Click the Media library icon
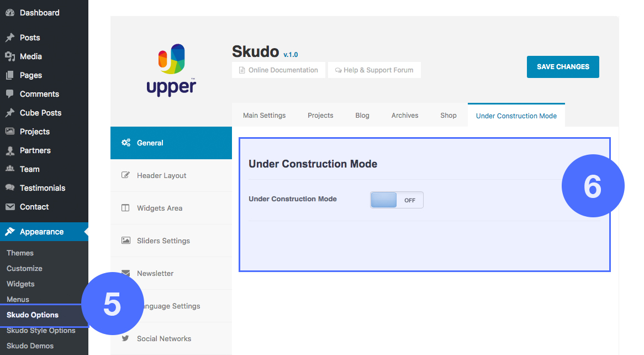644x355 pixels. click(x=10, y=56)
